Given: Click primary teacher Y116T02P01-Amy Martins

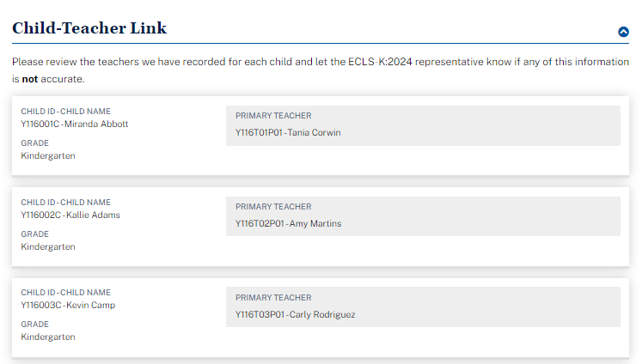Looking at the screenshot, I should click(288, 224).
